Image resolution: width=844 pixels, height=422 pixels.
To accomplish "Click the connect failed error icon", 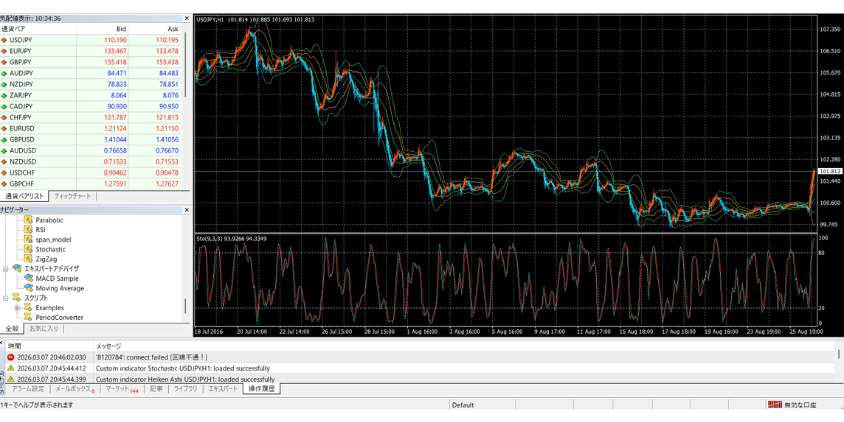I will pyautogui.click(x=11, y=357).
